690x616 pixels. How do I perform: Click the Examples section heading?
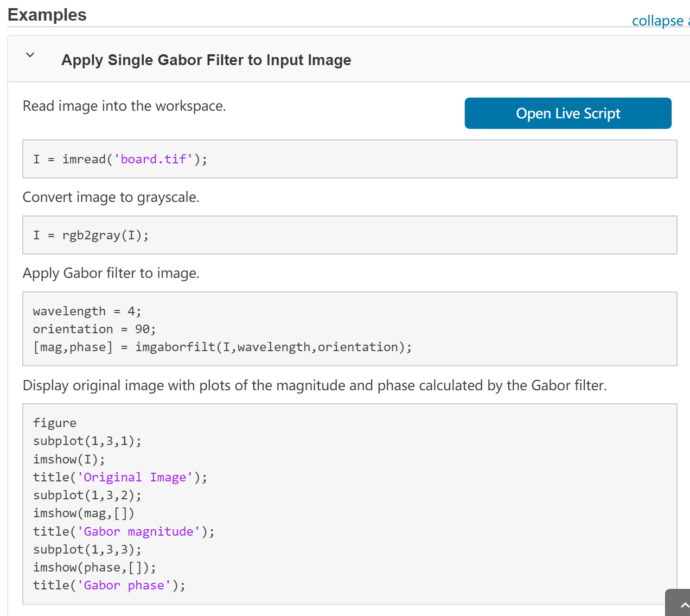[x=47, y=15]
